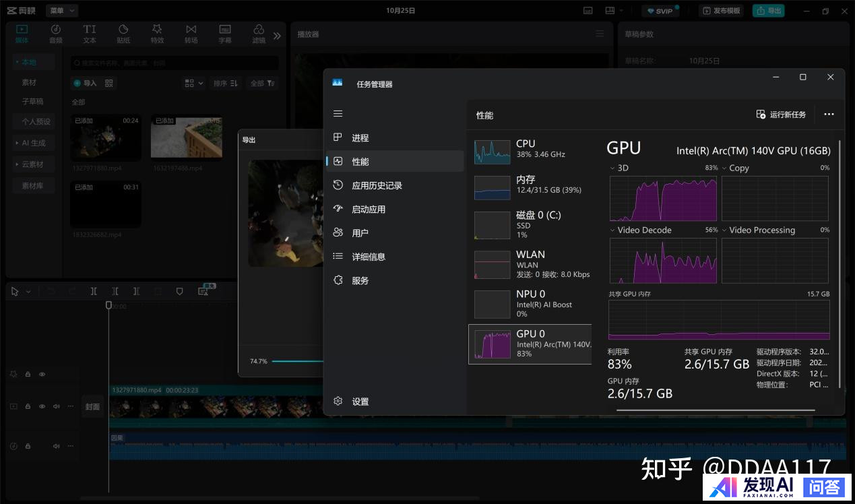Viewport: 855px width, 504px height.
Task: Open the 滤镜 filters tab in CapCut
Action: 259,34
